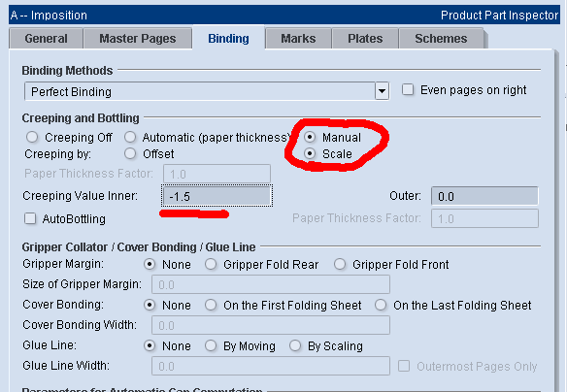Screen dimensions: 567x392
Task: Select the Creeping Off radio button
Action: 32,137
